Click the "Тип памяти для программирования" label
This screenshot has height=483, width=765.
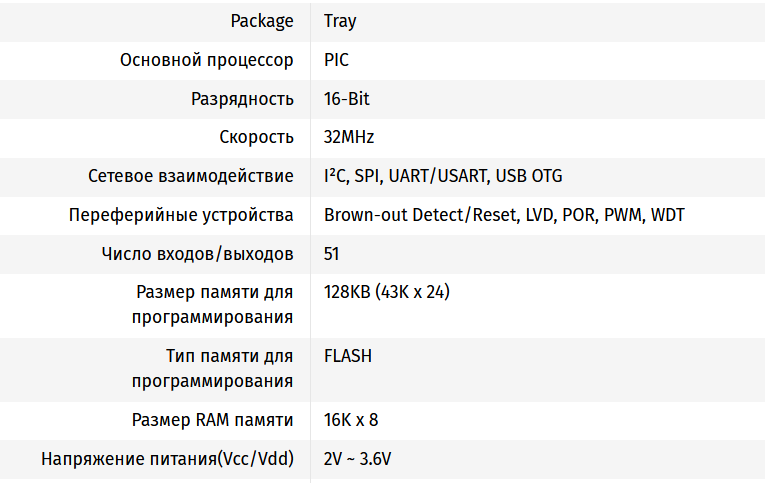click(213, 369)
